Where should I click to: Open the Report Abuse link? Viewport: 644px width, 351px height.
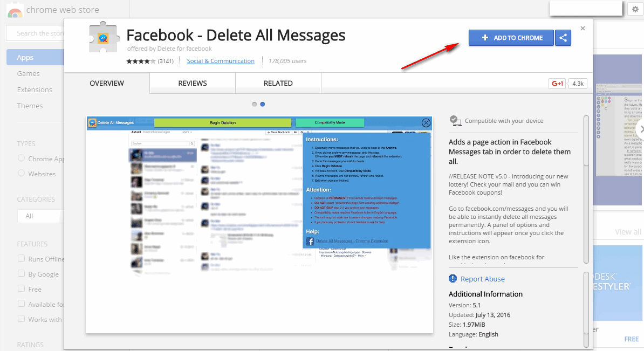[x=483, y=279]
